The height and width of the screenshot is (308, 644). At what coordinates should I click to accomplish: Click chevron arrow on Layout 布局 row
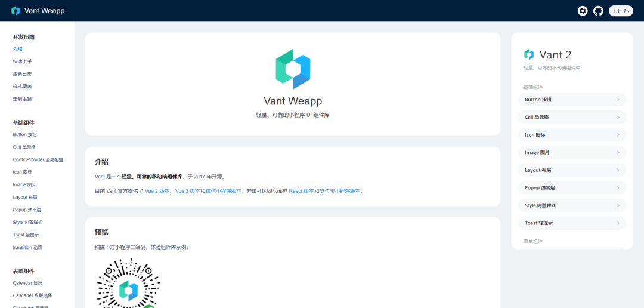coord(618,170)
